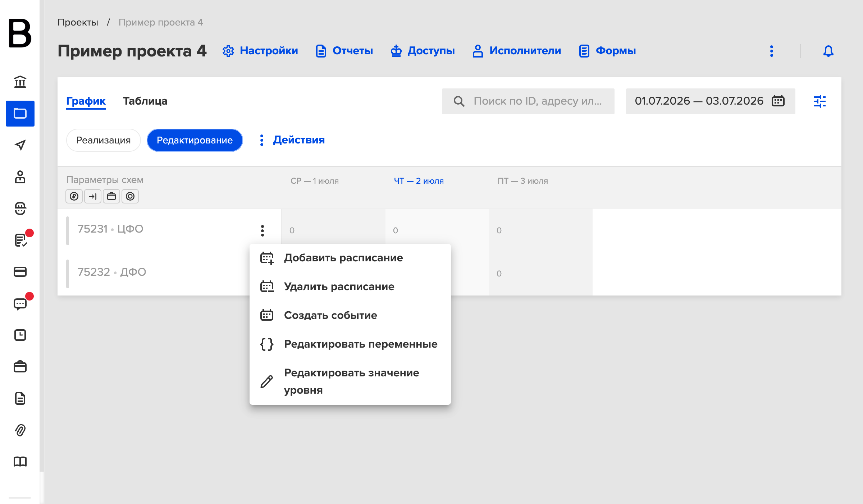Open the date range picker 01.07.2026 — 03.07.2026
This screenshot has width=863, height=504.
[711, 101]
